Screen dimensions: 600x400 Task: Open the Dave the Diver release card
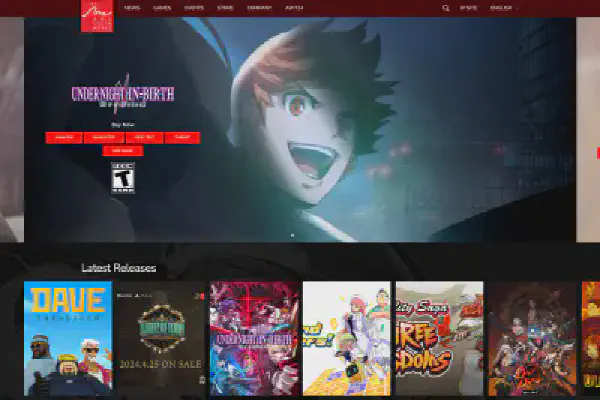68,338
